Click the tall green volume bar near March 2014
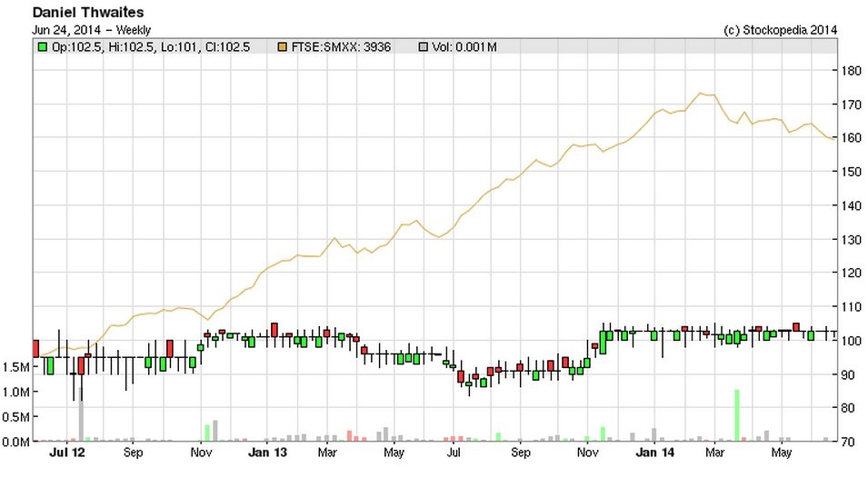 (x=737, y=415)
